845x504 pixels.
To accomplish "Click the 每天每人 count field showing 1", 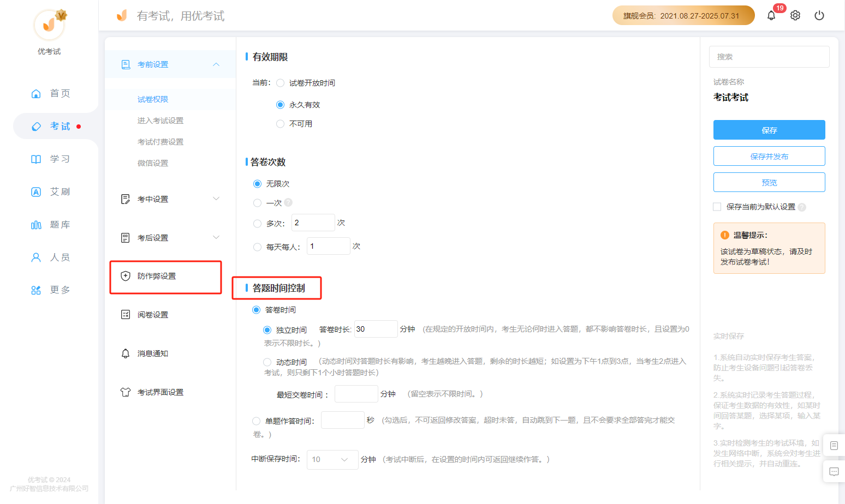I will tap(328, 246).
